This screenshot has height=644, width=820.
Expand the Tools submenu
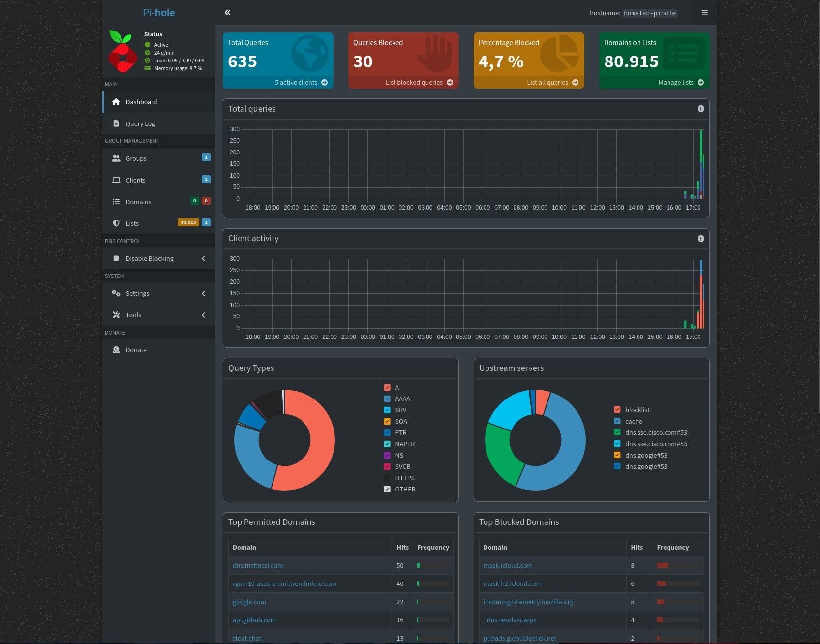[158, 315]
